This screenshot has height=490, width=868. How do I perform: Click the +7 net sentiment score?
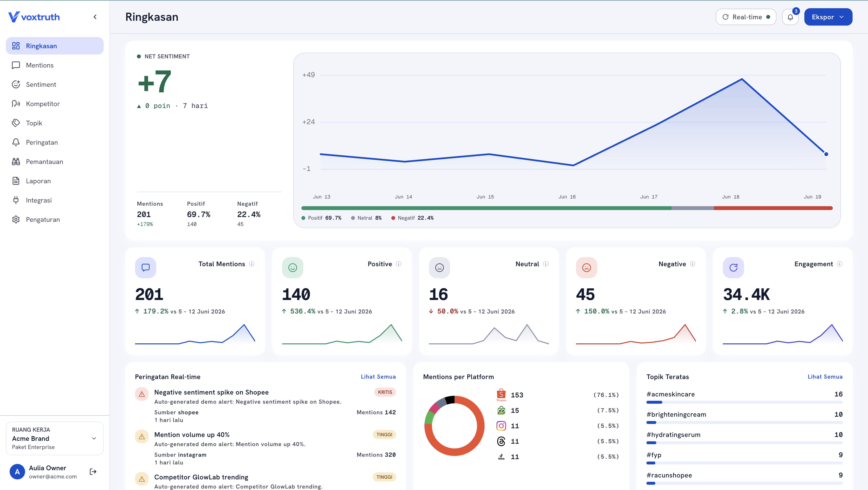coord(155,81)
